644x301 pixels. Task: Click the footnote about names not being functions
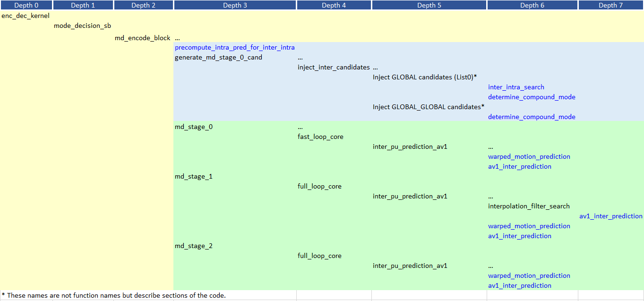click(x=113, y=295)
